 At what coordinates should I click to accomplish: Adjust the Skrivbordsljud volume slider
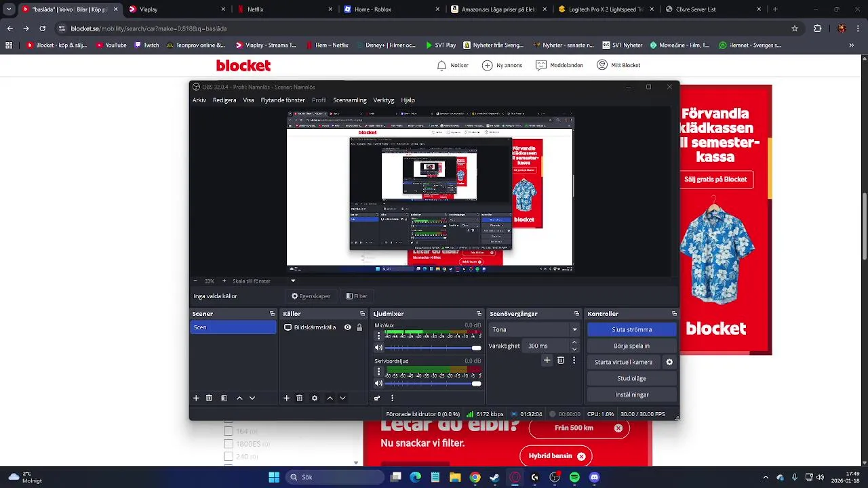[x=433, y=384]
